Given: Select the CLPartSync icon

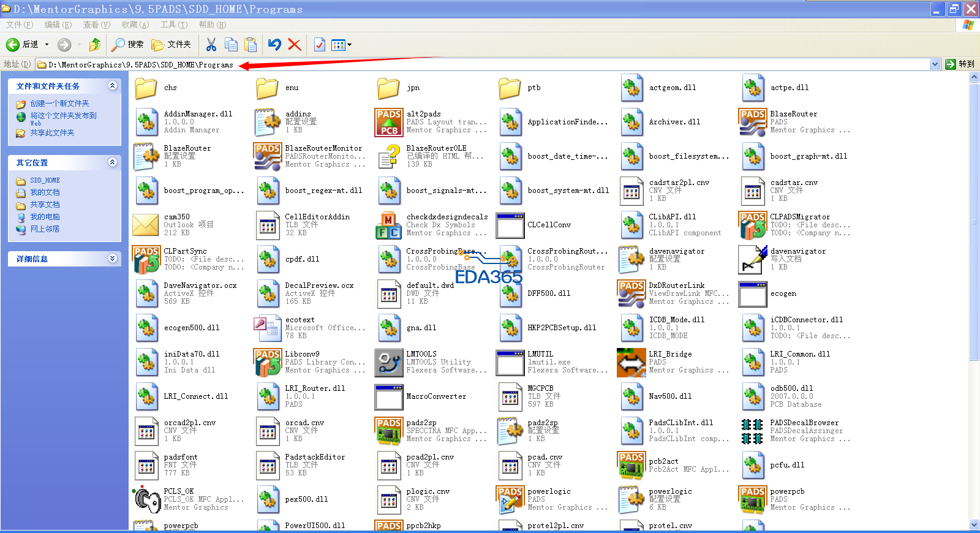Looking at the screenshot, I should pos(146,259).
